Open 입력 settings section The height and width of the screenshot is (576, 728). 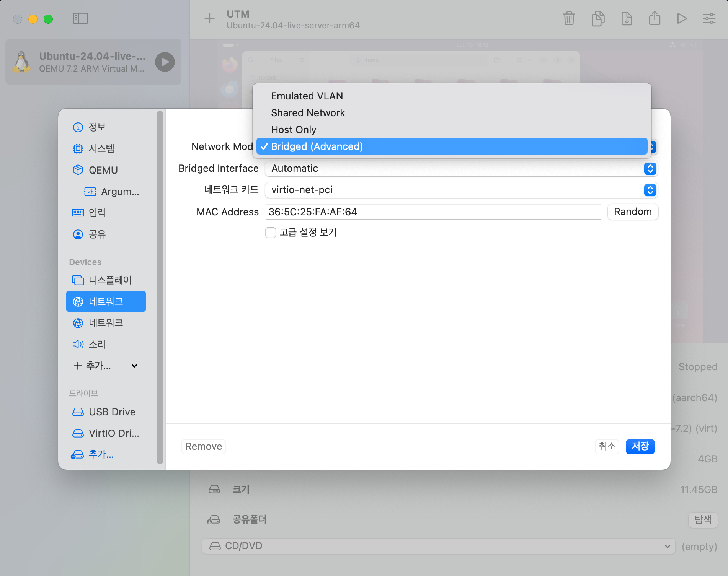(x=106, y=213)
